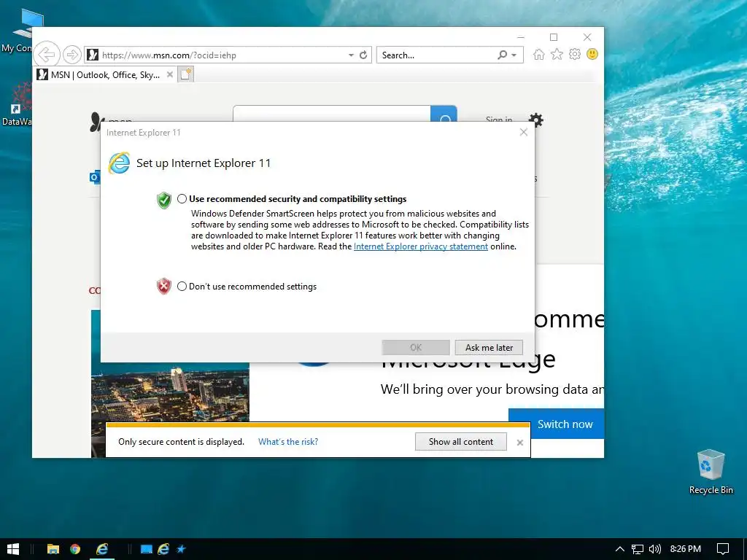Click the blue desktop icon on taskbar
This screenshot has width=747, height=560.
tap(146, 550)
